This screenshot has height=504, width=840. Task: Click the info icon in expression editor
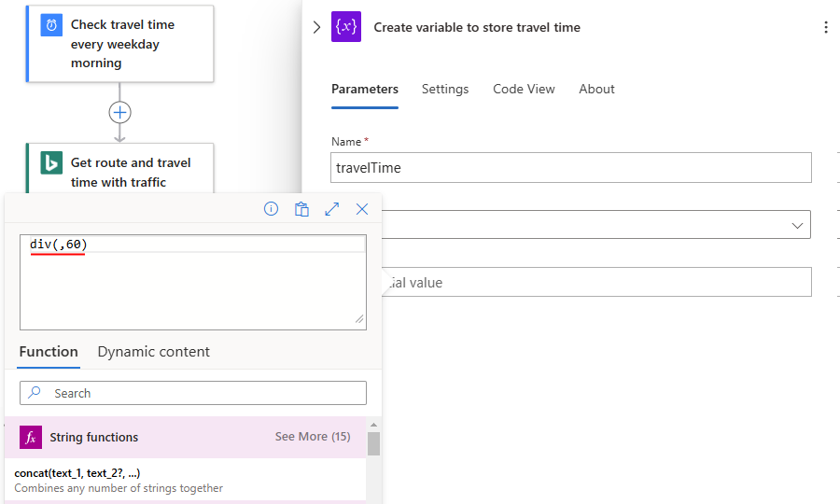pyautogui.click(x=271, y=209)
